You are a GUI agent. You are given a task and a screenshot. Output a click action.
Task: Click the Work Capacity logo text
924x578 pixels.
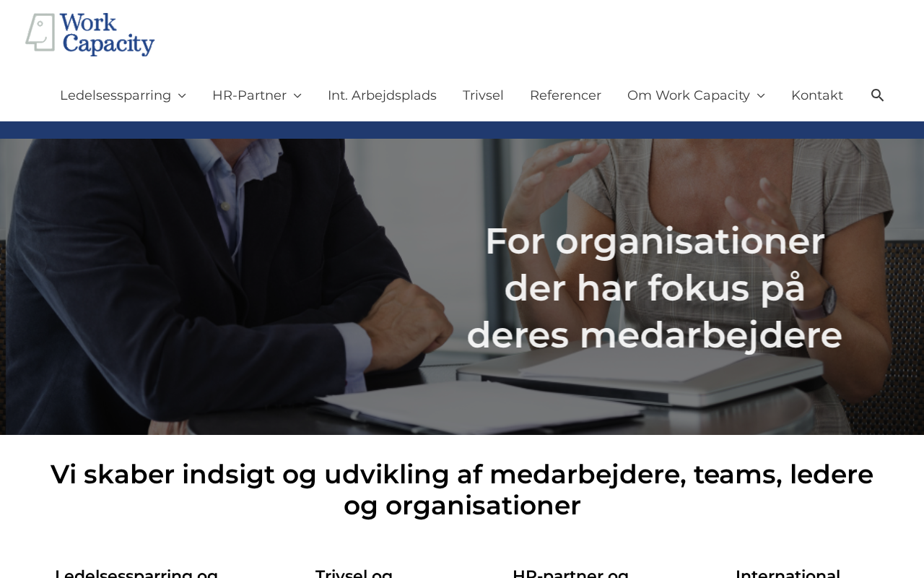108,34
